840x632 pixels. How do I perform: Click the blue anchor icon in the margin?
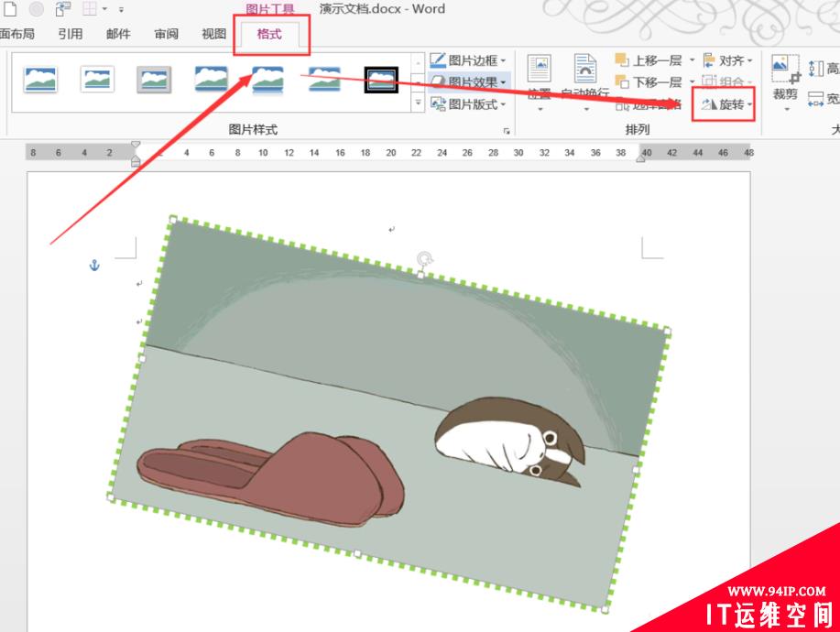point(94,265)
